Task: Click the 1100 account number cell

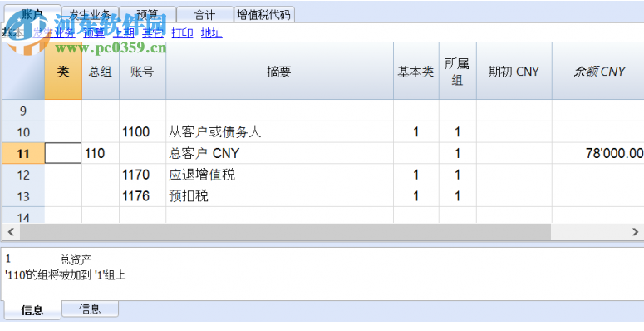Action: click(143, 132)
